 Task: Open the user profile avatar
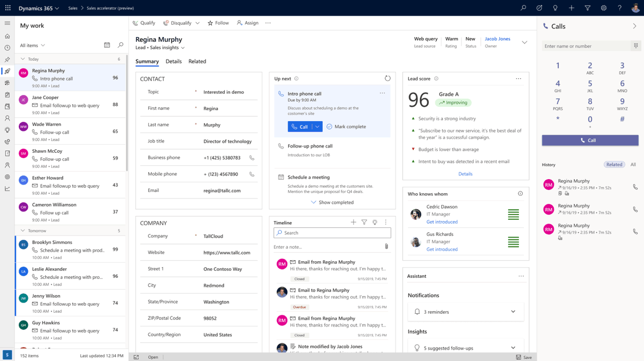pos(635,8)
